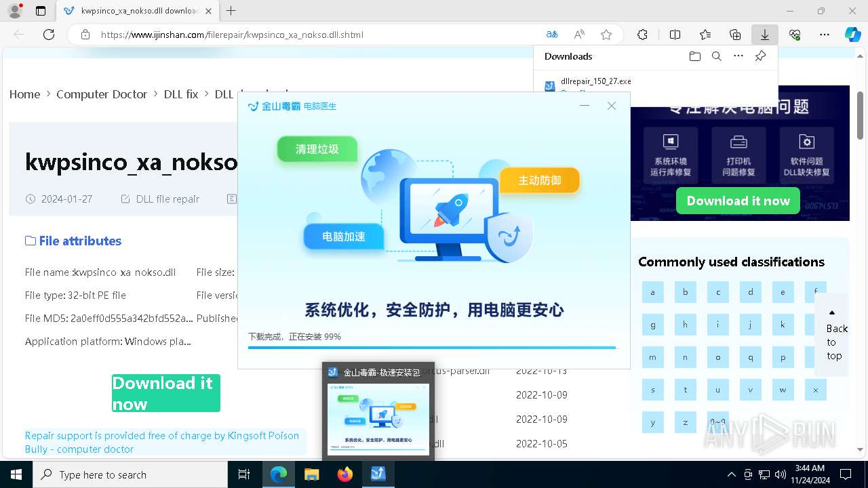Click Download it now in the banner ad
Image resolution: width=868 pixels, height=488 pixels.
[x=738, y=201]
